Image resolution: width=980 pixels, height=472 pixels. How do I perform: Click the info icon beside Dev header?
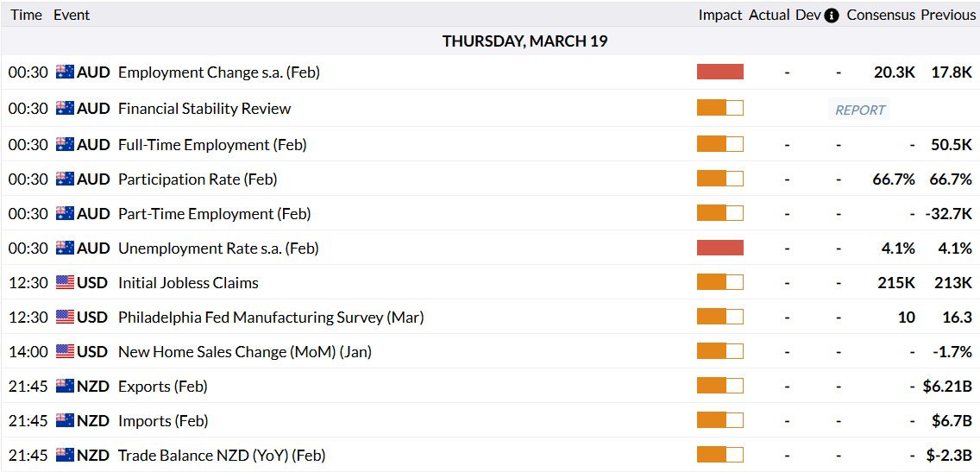pos(832,16)
